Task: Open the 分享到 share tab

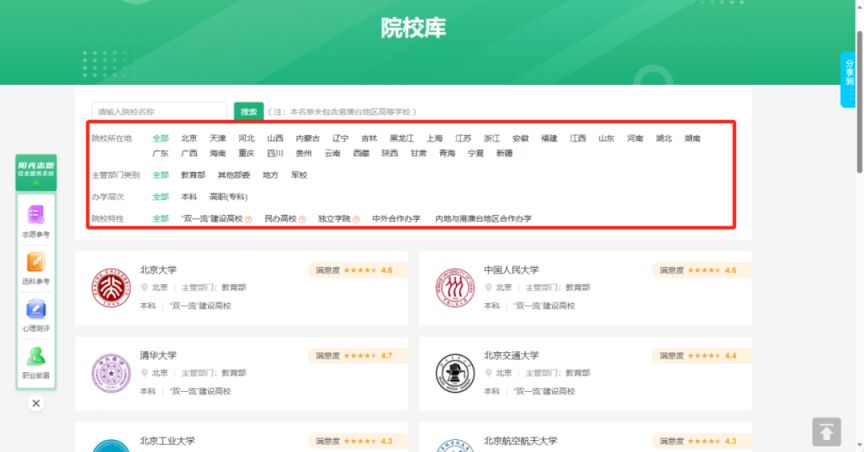Action: click(849, 79)
